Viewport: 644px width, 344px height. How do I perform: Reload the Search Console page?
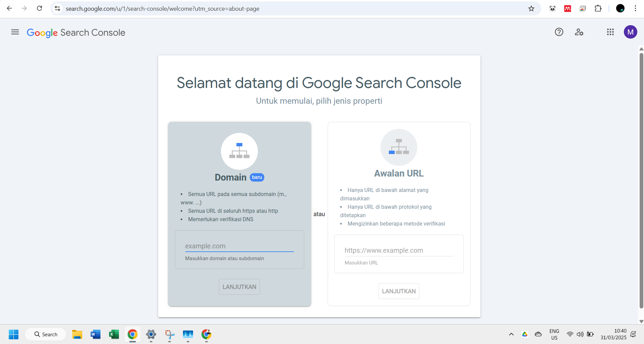[x=39, y=8]
